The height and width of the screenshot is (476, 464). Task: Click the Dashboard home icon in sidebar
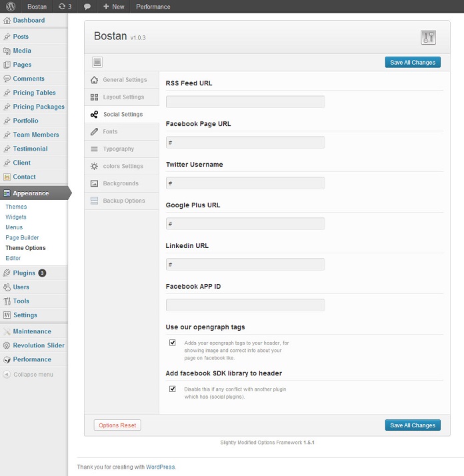click(x=7, y=21)
